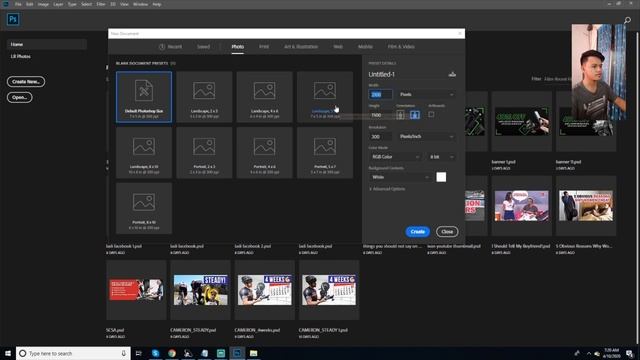Open the search magnifier icon at top right
640x360 pixels.
[627, 20]
